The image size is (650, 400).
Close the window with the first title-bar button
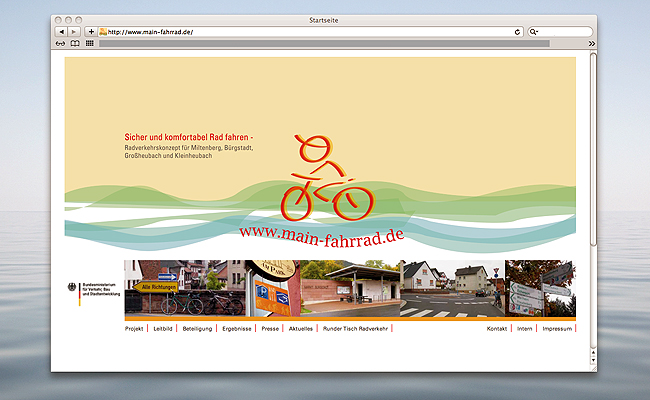[x=58, y=20]
